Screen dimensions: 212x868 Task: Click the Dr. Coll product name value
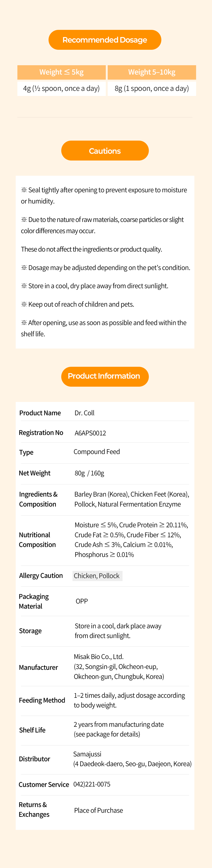[84, 413]
